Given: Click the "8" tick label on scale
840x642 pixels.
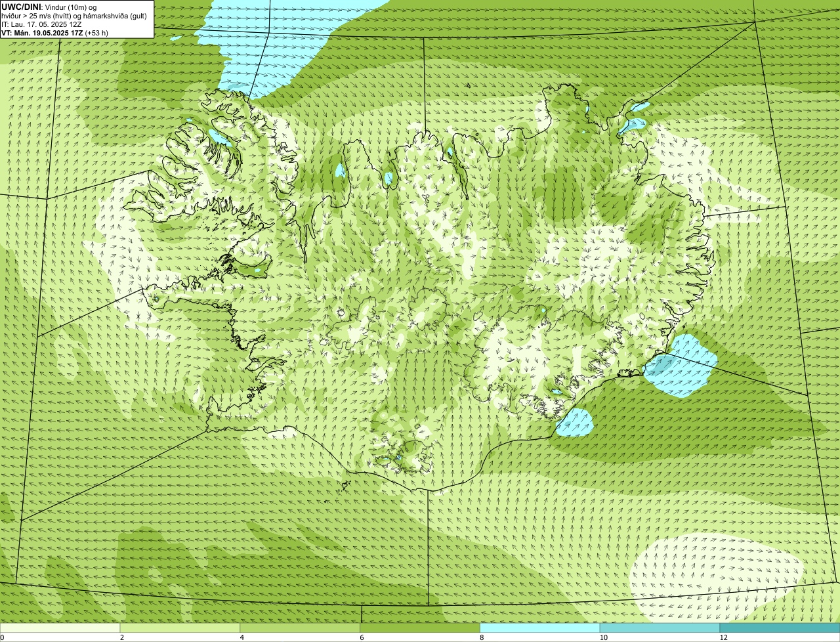Looking at the screenshot, I should pyautogui.click(x=482, y=637).
